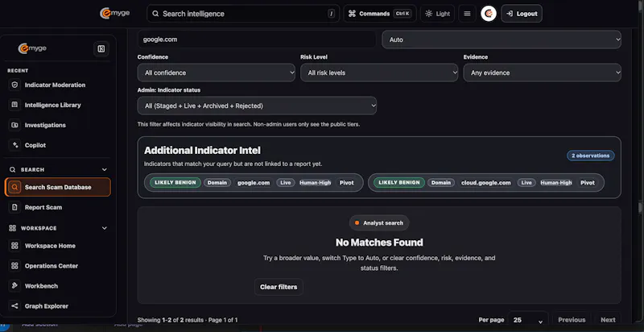
Task: Click the Investigations icon
Action: tap(14, 126)
